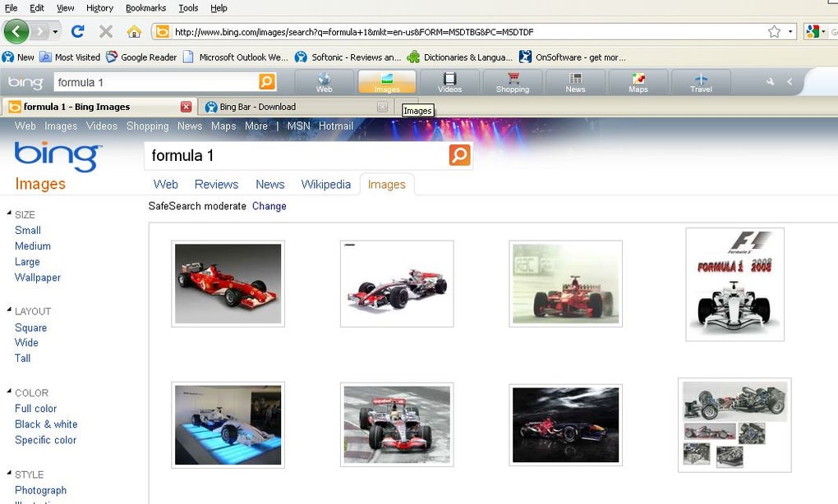Click the Bing Bar Maps button
Viewport: 838px width, 504px height.
pos(638,83)
